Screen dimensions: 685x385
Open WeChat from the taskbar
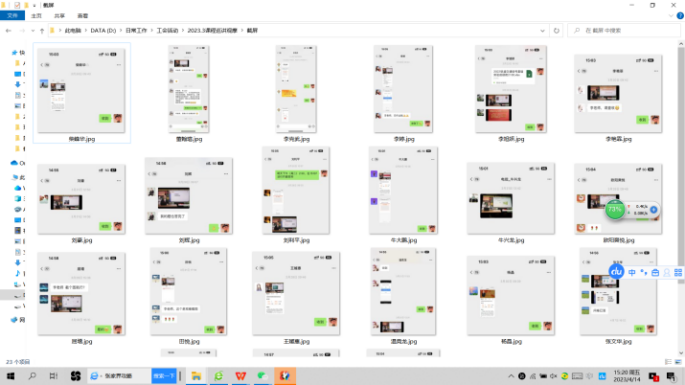point(262,376)
